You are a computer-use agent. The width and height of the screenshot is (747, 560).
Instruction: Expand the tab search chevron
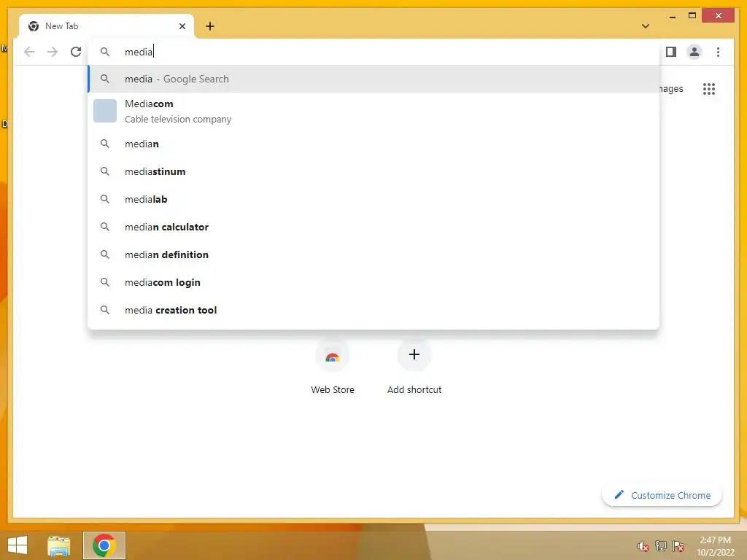[x=646, y=26]
